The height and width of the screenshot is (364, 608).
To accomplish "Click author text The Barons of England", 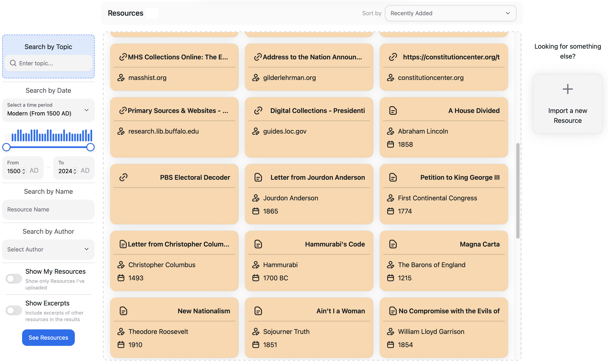I will 431,265.
